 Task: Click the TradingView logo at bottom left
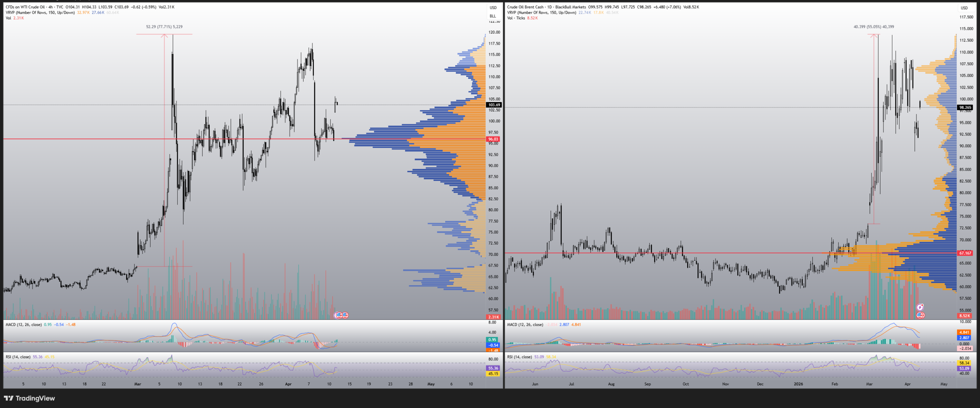tap(29, 398)
